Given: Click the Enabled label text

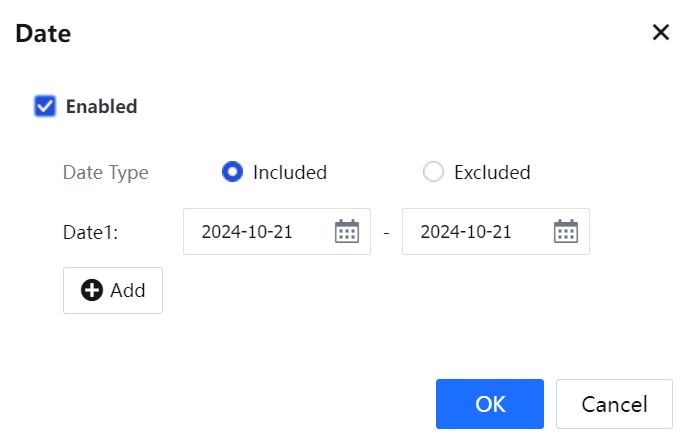Looking at the screenshot, I should 101,106.
